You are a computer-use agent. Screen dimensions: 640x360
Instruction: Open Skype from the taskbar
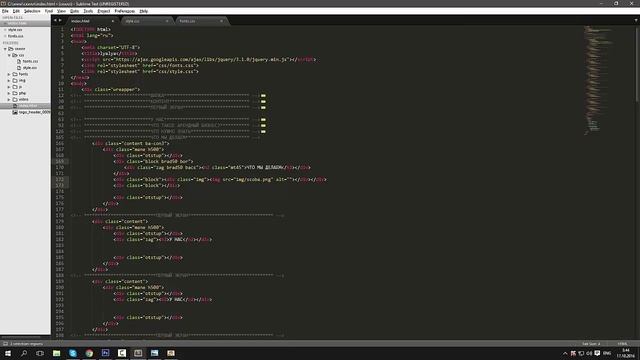click(73, 353)
